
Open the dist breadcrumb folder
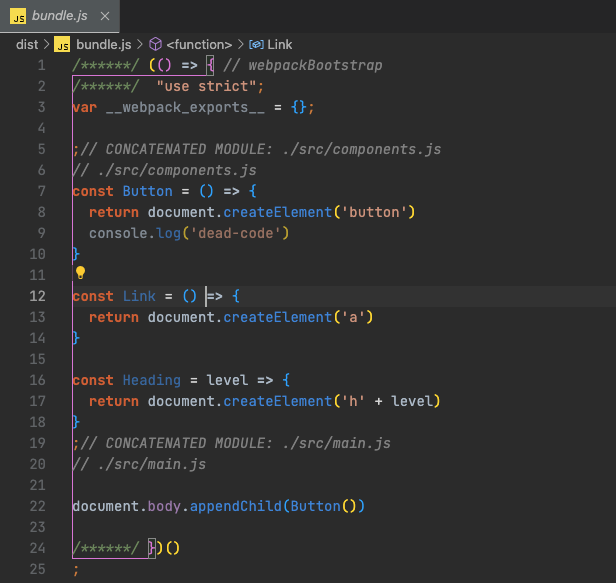[27, 44]
